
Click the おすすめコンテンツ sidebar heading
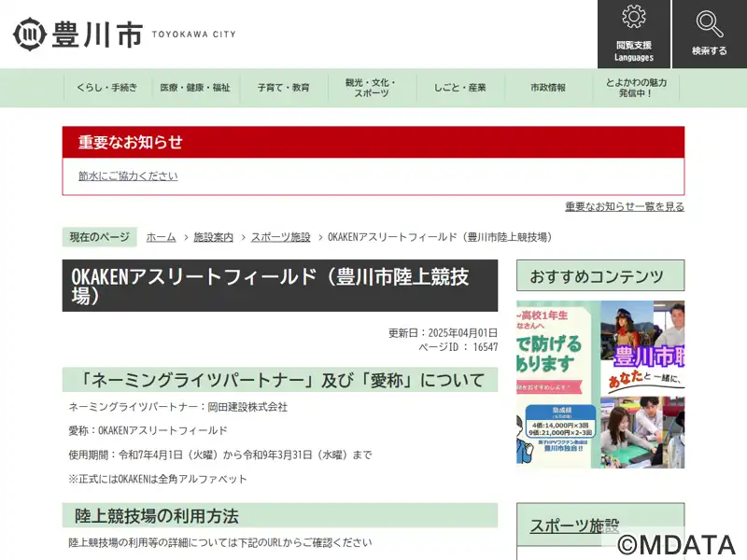[600, 275]
